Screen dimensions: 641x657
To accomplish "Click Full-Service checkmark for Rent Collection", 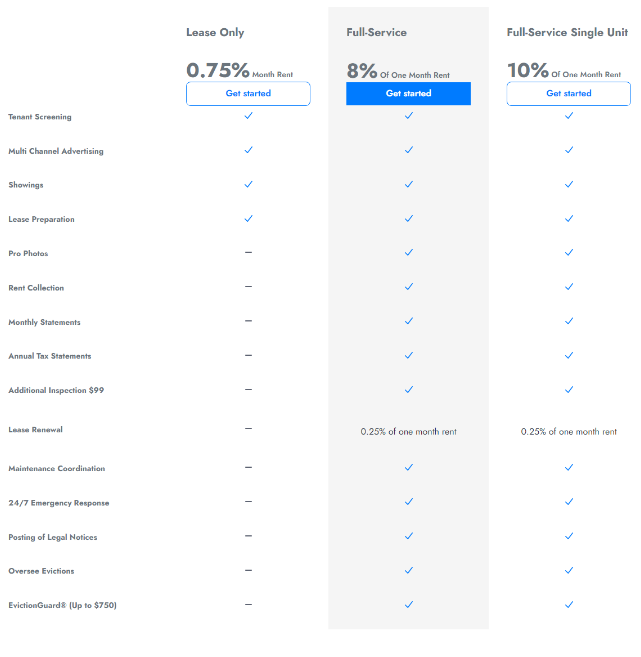I will click(408, 287).
